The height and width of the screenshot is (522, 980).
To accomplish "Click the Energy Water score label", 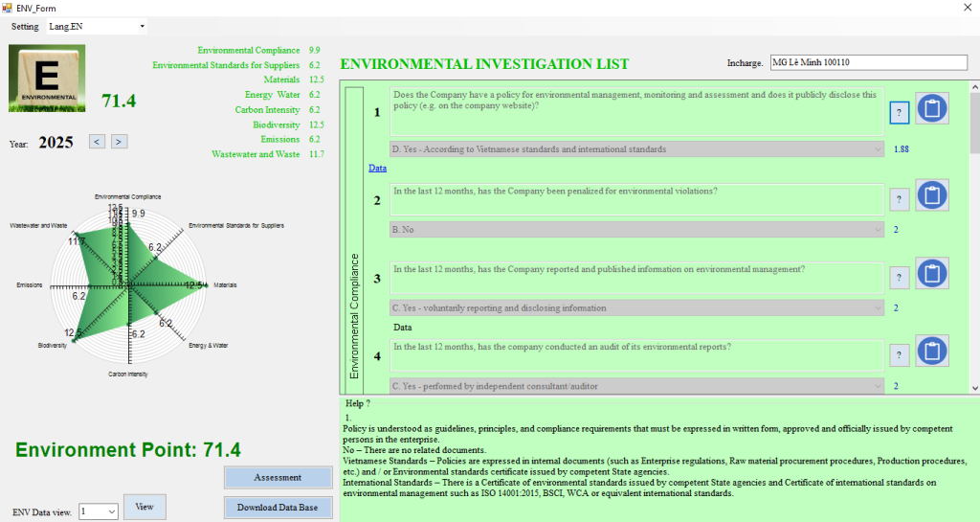I will coord(272,95).
